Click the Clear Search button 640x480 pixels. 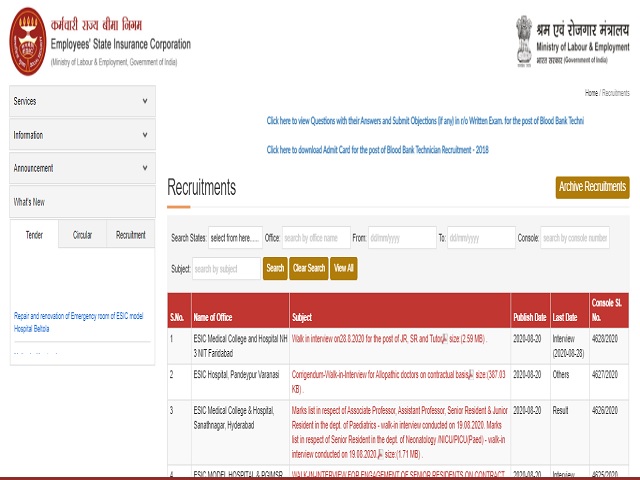(x=309, y=268)
